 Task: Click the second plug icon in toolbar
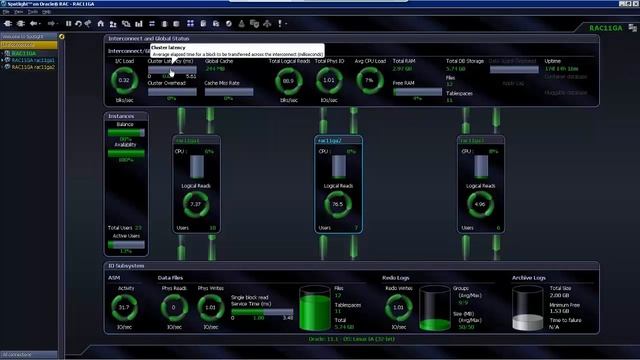(20, 24)
